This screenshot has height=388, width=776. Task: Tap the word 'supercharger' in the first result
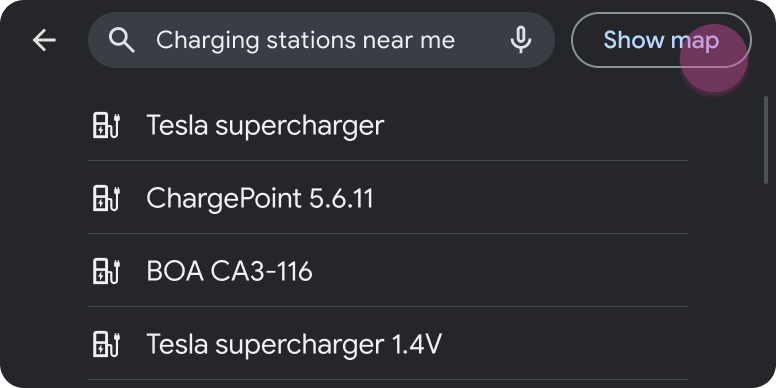coord(299,126)
